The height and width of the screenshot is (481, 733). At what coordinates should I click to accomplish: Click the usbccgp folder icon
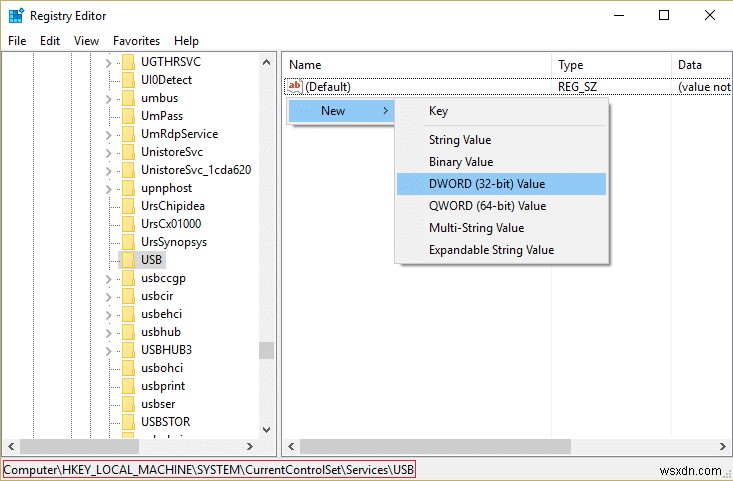coord(128,278)
